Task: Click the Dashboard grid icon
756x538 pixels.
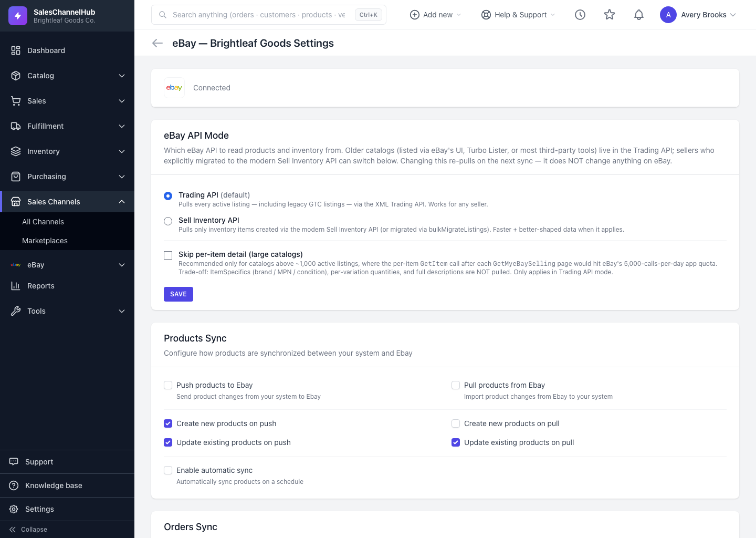Action: [16, 50]
